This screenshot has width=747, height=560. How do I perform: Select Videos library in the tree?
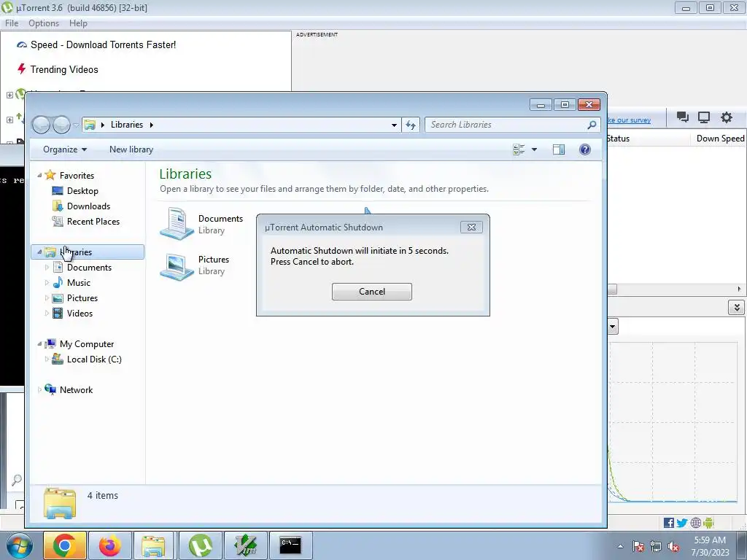click(x=80, y=314)
